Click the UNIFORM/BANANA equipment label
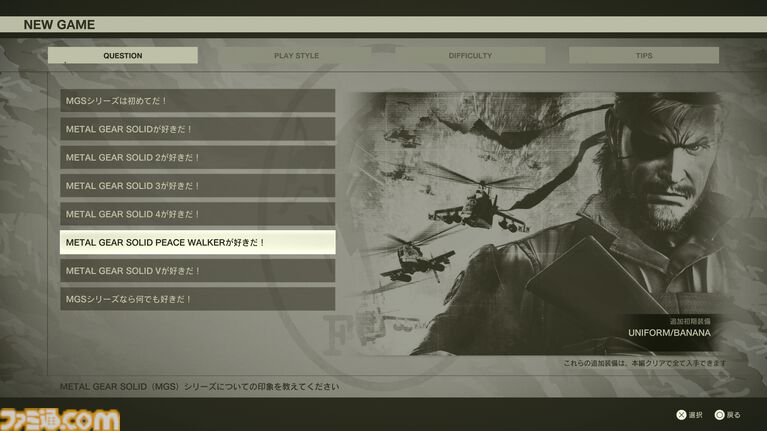The height and width of the screenshot is (431, 767). pos(669,333)
